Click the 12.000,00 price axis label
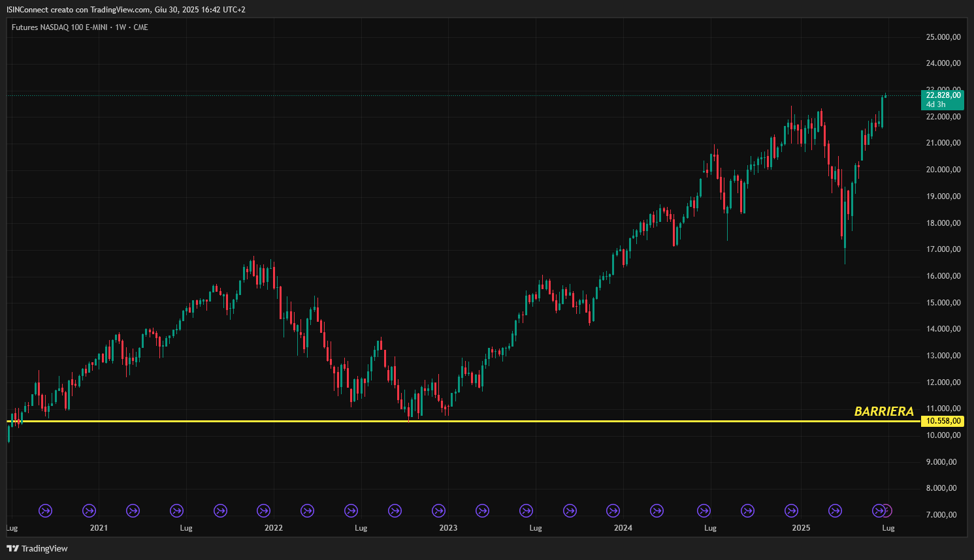This screenshot has width=974, height=560. click(943, 382)
